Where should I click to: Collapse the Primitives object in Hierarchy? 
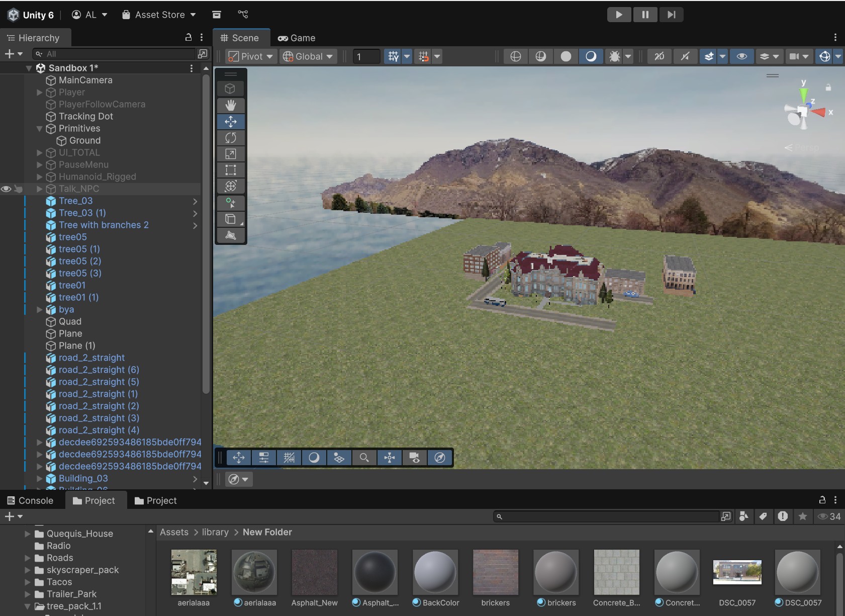point(40,129)
